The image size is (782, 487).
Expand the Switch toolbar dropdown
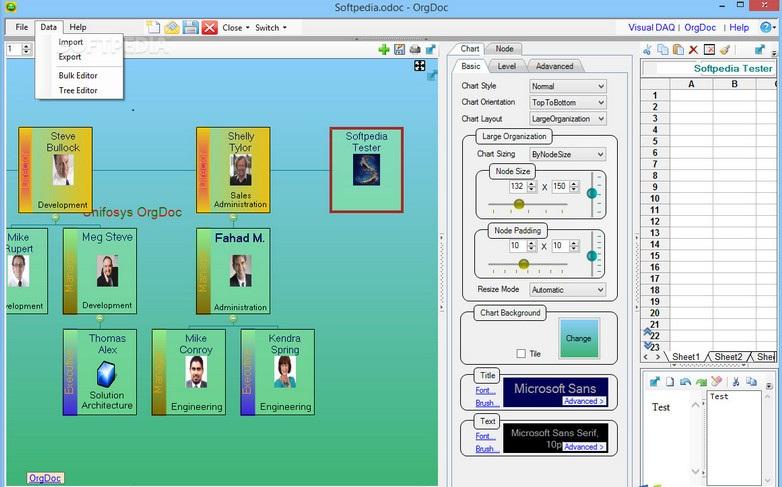click(271, 27)
